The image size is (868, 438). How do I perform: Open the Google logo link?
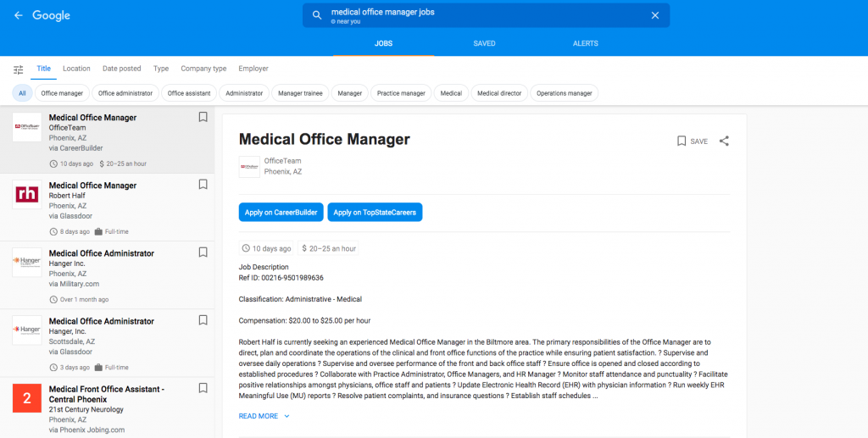(51, 15)
